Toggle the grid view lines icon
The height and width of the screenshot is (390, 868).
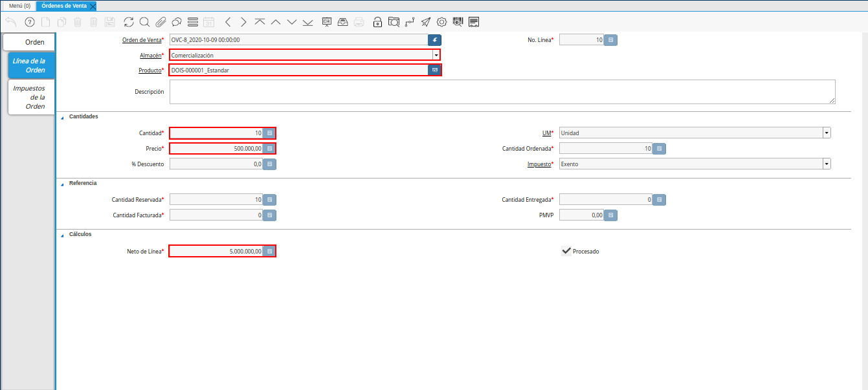(x=192, y=22)
